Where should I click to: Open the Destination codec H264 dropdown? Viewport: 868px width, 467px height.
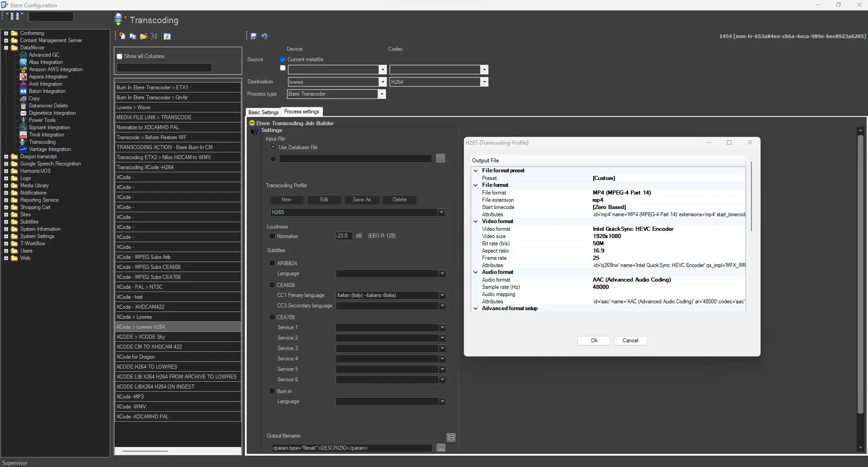tap(484, 82)
